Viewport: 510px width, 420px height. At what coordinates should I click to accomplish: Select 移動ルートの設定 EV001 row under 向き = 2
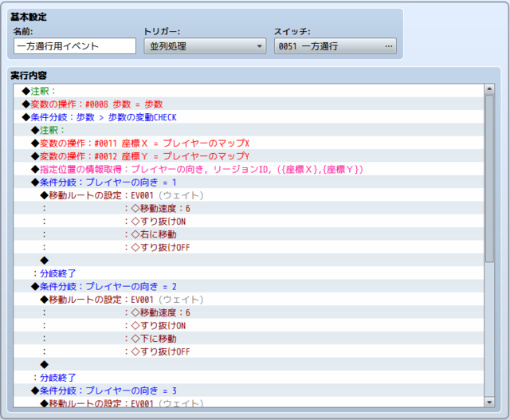coord(249,299)
